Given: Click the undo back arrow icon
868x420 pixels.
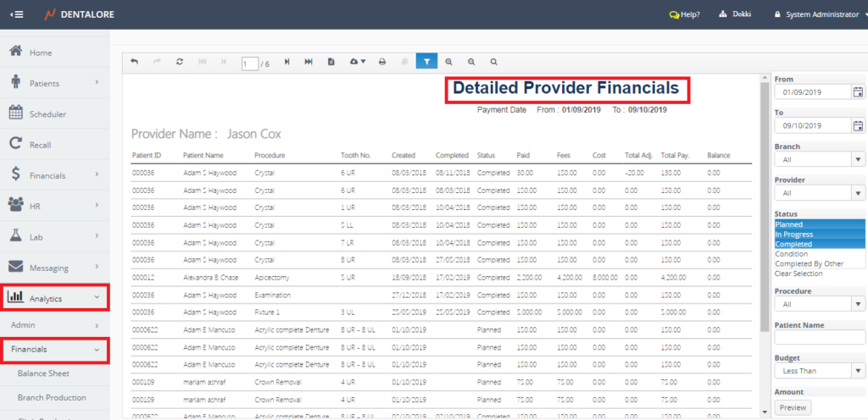Looking at the screenshot, I should [135, 62].
